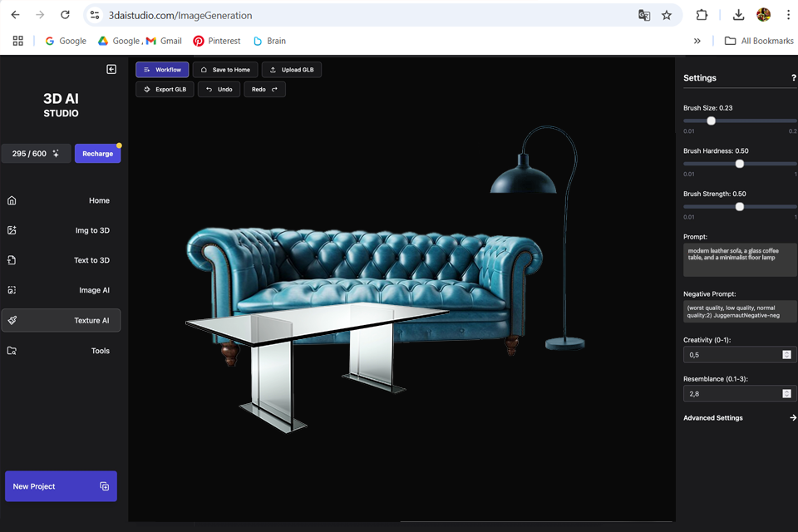798x532 pixels.
Task: Adjust the Brush Hardness slider handle
Action: [740, 164]
